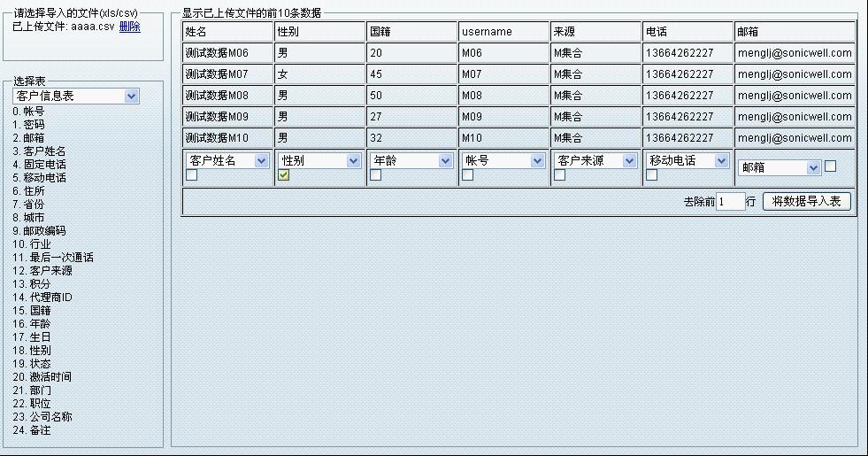Tick the checkbox under 移动电话 dropdown
This screenshot has width=868, height=456.
(652, 175)
